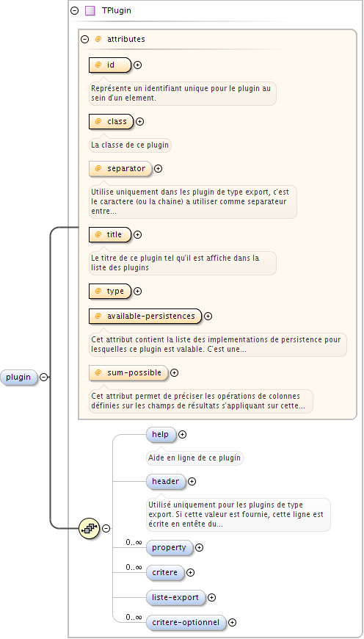Viewport: 364px width, 639px height.
Task: Collapse the sequence compositor children
Action: 106,529
